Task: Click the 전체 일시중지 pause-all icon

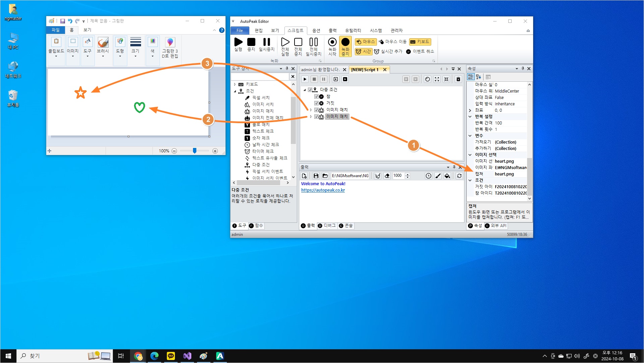Action: click(x=313, y=42)
